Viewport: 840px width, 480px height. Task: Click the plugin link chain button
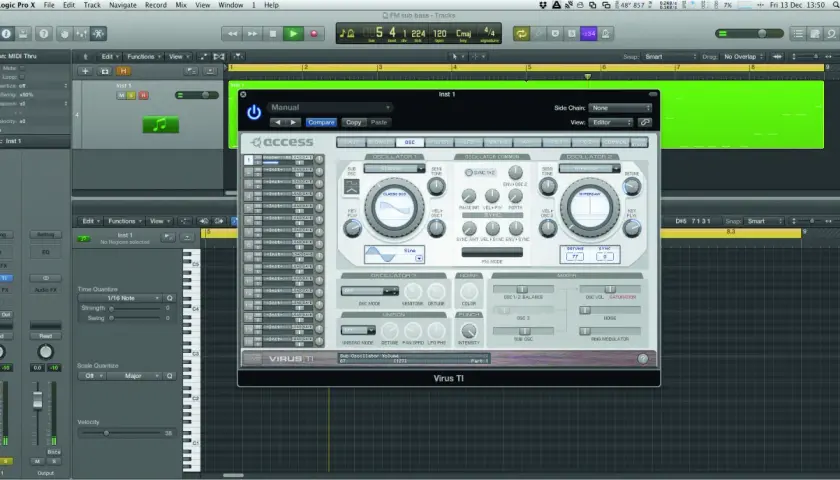tap(645, 123)
